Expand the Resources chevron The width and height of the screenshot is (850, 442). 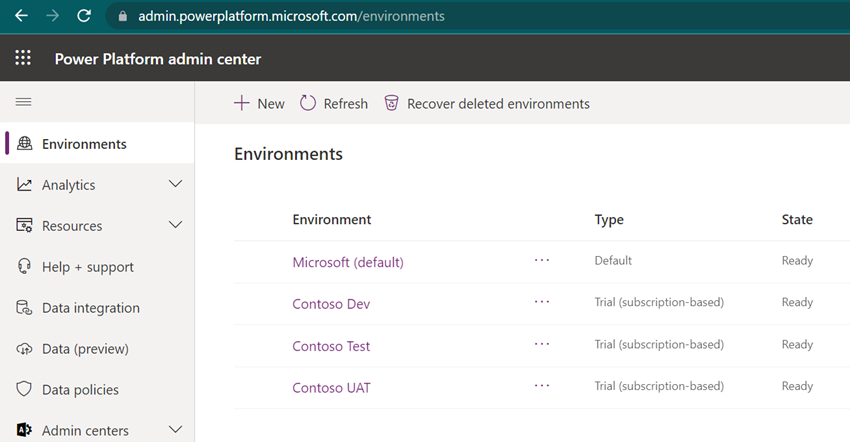coord(175,225)
